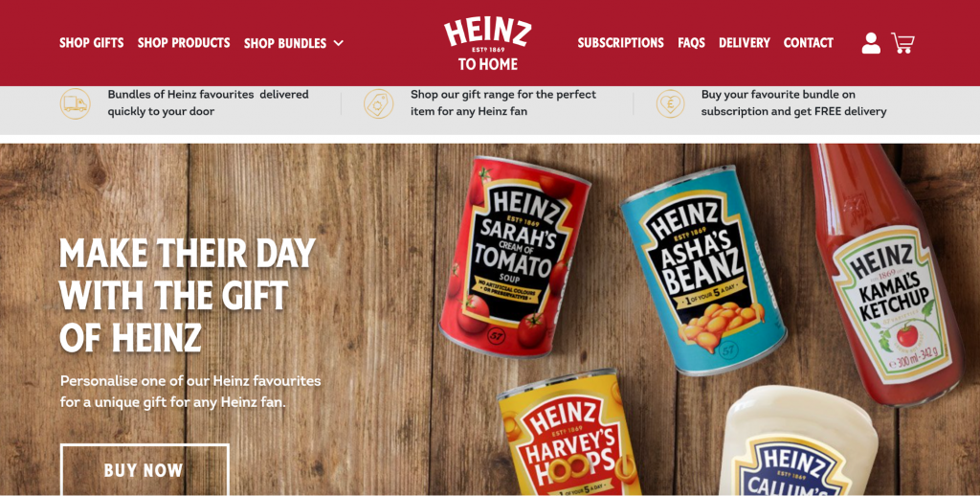The image size is (980, 496).
Task: Click the gift tag icon
Action: click(379, 103)
